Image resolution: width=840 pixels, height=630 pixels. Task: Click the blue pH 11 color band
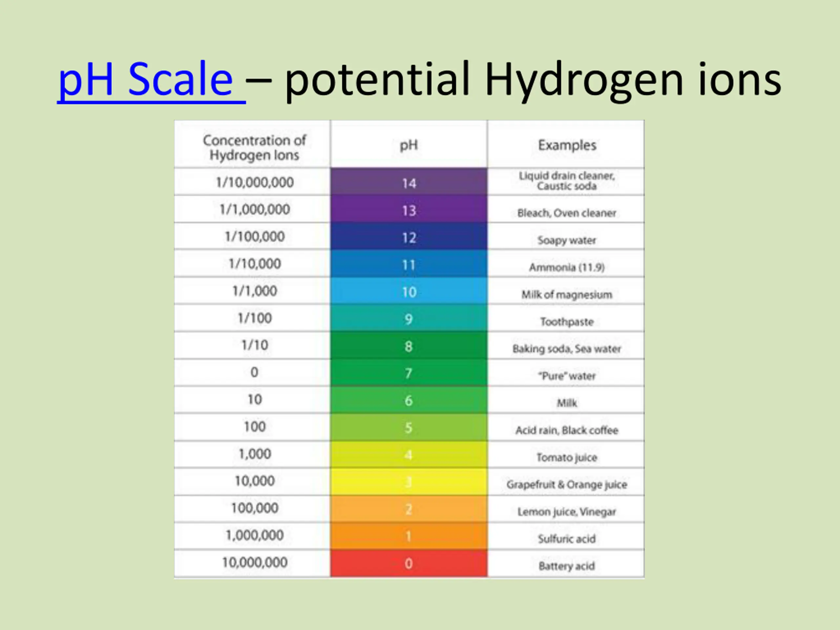[x=409, y=263]
